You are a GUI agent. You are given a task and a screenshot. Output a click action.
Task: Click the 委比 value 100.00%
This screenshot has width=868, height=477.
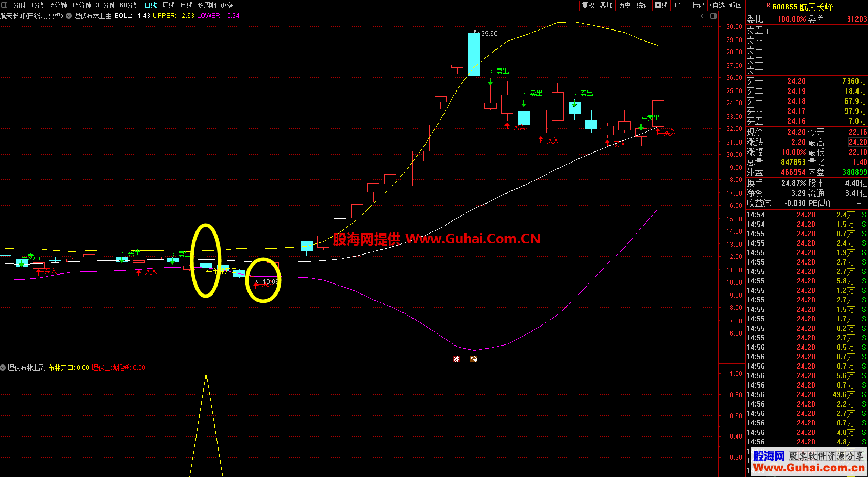(791, 19)
